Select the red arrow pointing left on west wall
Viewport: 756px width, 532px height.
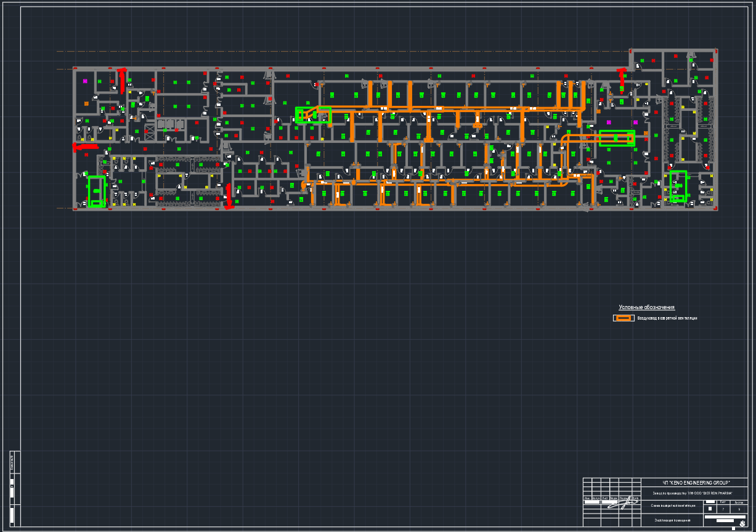86,147
